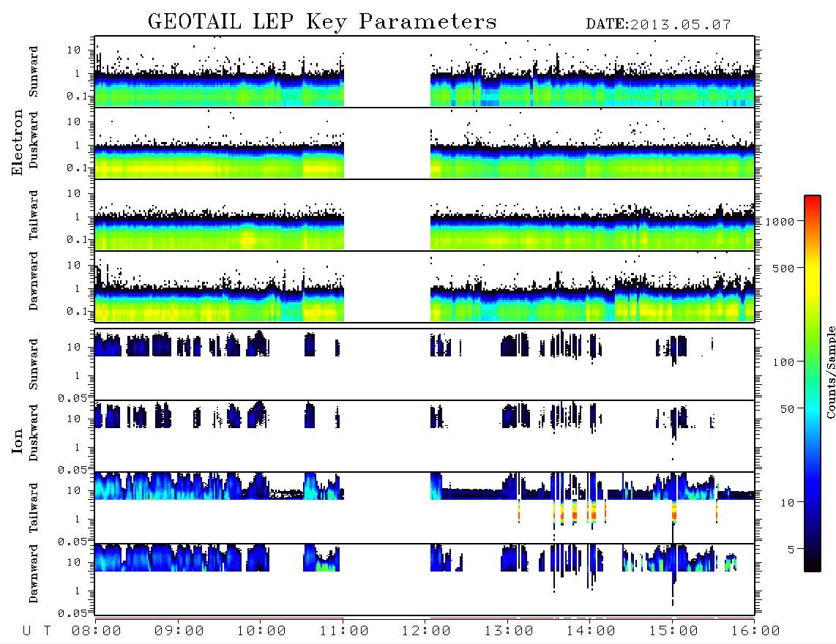Click the 0.1 tick on Electron Dawnward axis

pos(77,311)
